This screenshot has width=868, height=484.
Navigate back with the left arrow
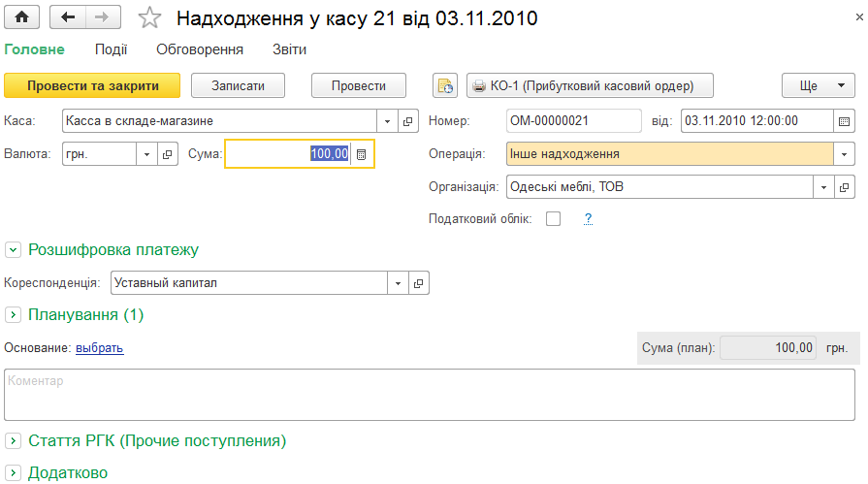tap(68, 17)
